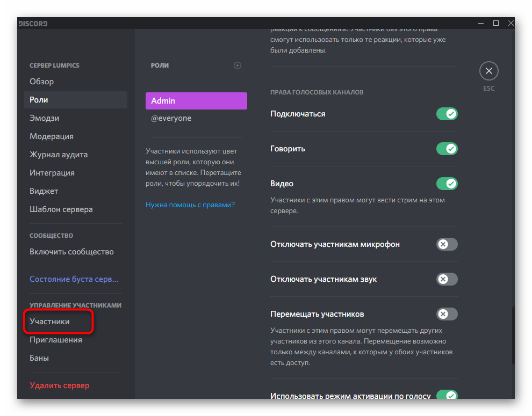Image resolution: width=532 pixels, height=416 pixels.
Task: Enable Отключать участникам микрофон
Action: 447,244
